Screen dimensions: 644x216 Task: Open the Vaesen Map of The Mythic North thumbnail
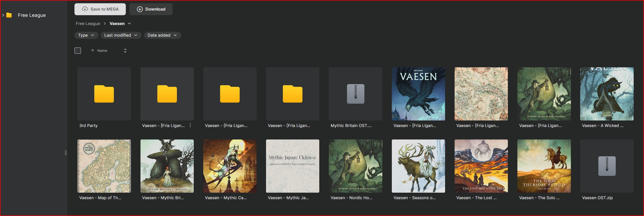click(x=104, y=166)
